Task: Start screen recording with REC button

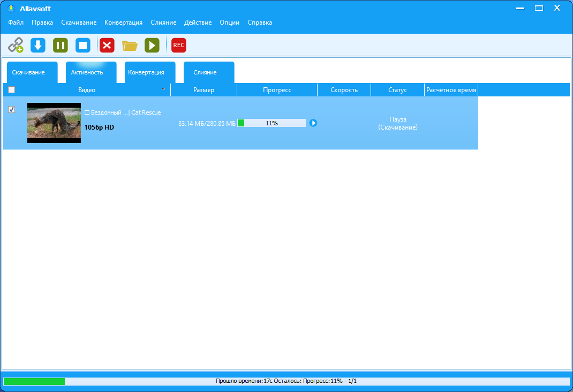Action: [179, 46]
